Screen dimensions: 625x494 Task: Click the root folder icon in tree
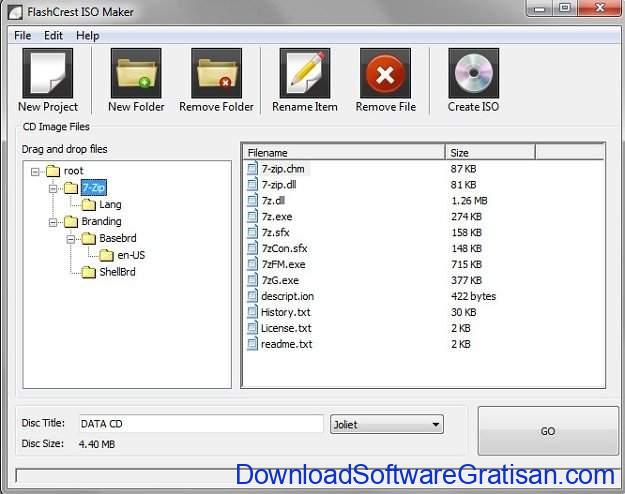(x=53, y=171)
